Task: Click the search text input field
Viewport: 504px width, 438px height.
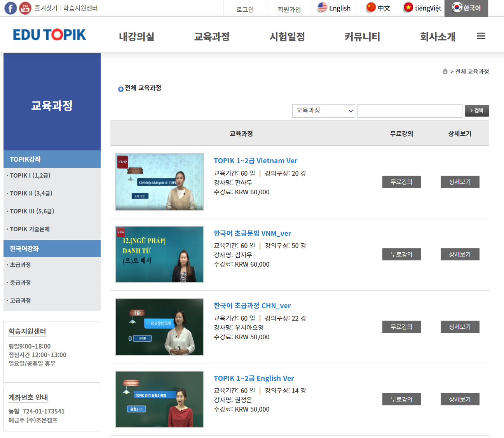Action: pos(410,111)
